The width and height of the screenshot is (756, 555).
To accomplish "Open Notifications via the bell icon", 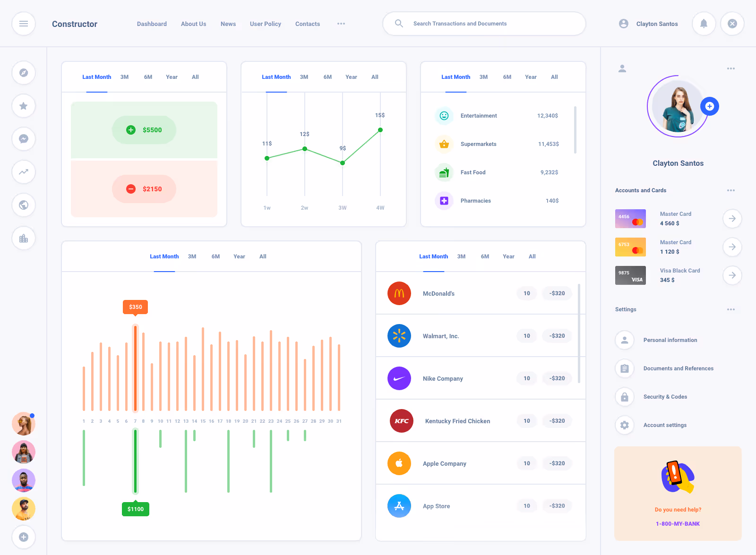I will (x=704, y=24).
